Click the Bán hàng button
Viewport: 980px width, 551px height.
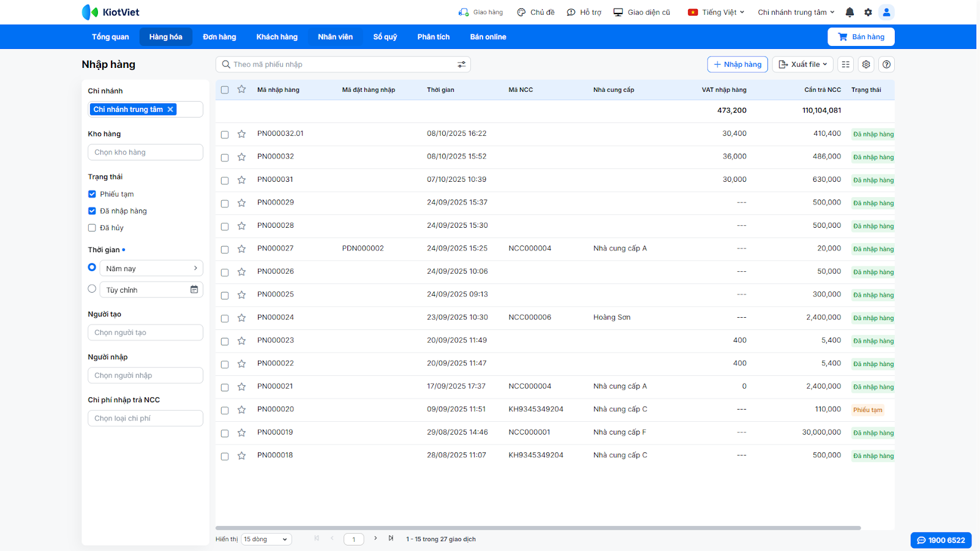861,37
